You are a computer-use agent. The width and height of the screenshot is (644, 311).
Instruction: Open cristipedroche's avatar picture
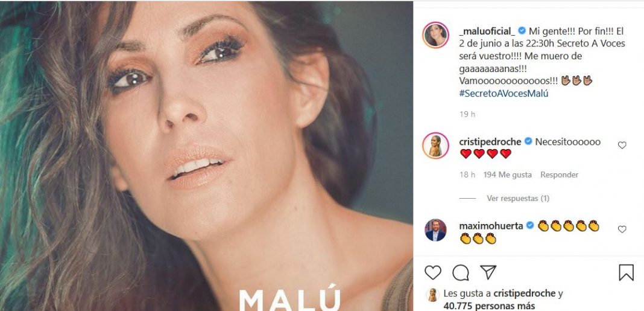[435, 146]
